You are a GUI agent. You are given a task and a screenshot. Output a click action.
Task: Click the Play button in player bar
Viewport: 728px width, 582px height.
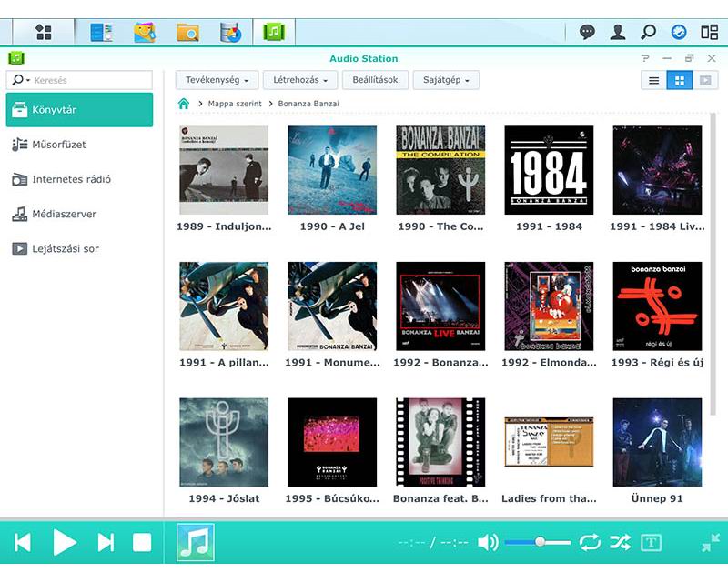65,543
